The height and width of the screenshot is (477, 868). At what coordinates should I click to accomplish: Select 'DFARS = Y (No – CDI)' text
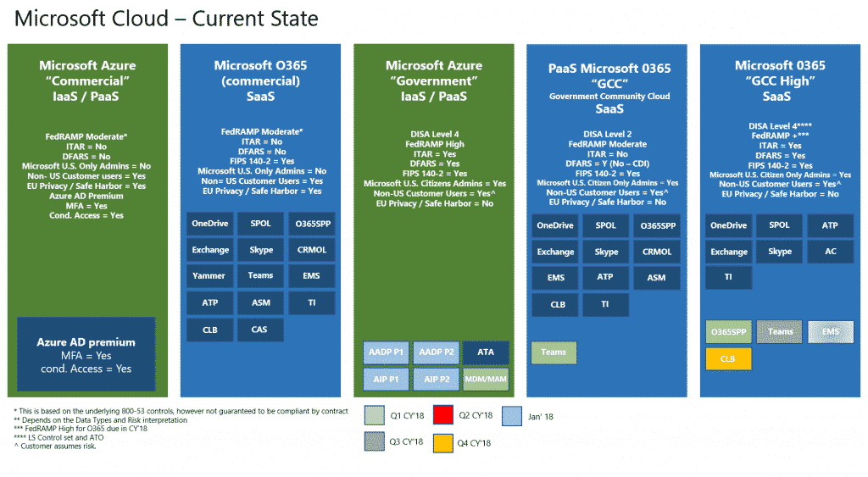(607, 164)
